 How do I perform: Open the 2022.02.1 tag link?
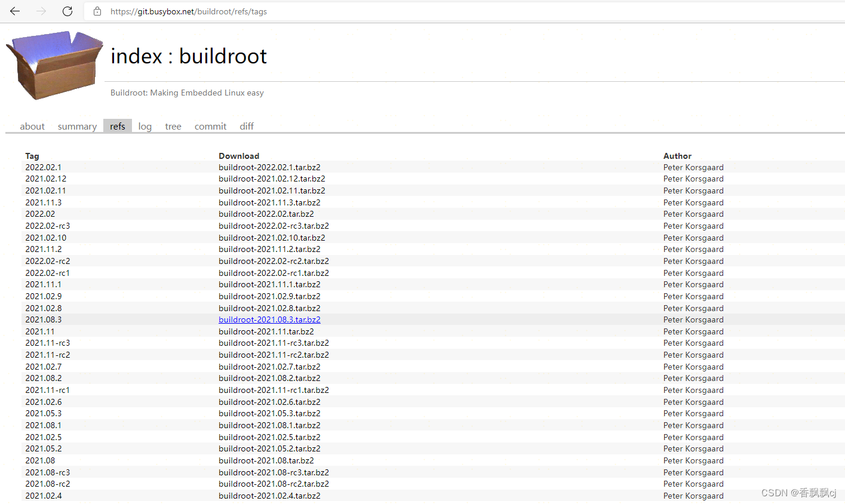[x=43, y=167]
